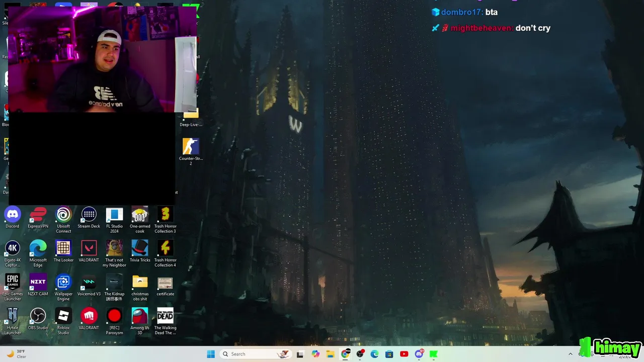Open Microsoft Edge from the taskbar

[374, 354]
